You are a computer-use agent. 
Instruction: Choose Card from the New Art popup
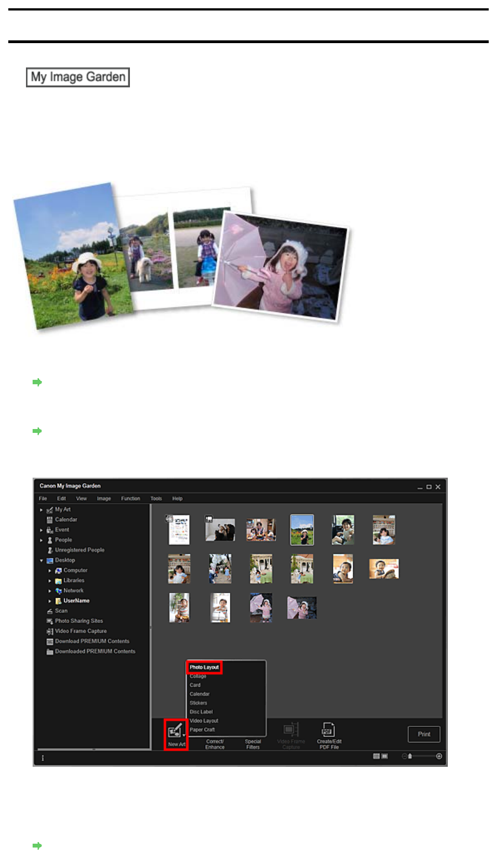pyautogui.click(x=195, y=685)
